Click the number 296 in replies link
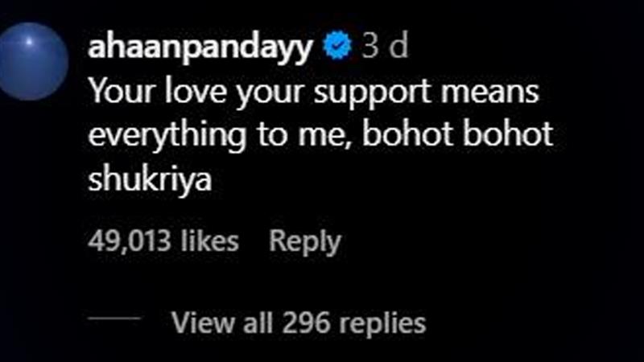 tap(304, 323)
